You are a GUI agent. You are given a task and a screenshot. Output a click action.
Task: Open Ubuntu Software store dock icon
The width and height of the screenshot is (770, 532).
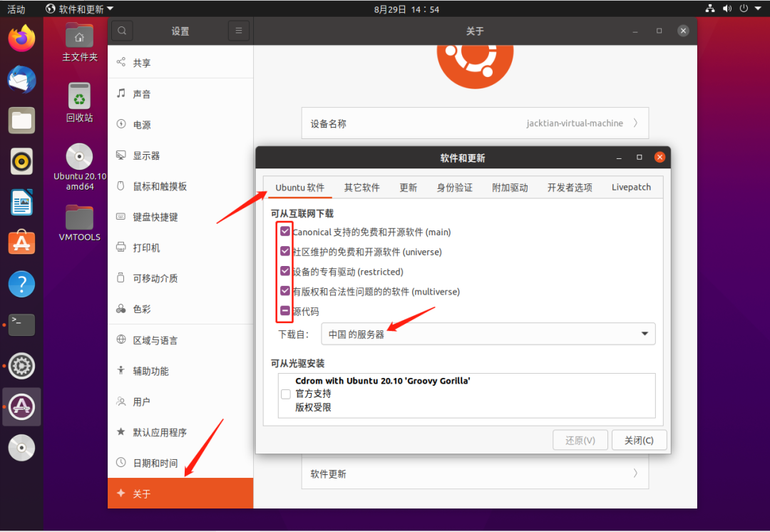click(x=21, y=242)
